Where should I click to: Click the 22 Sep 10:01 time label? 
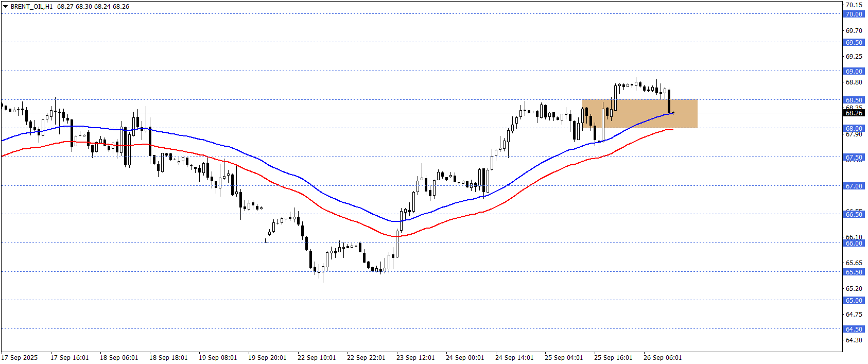click(x=317, y=357)
